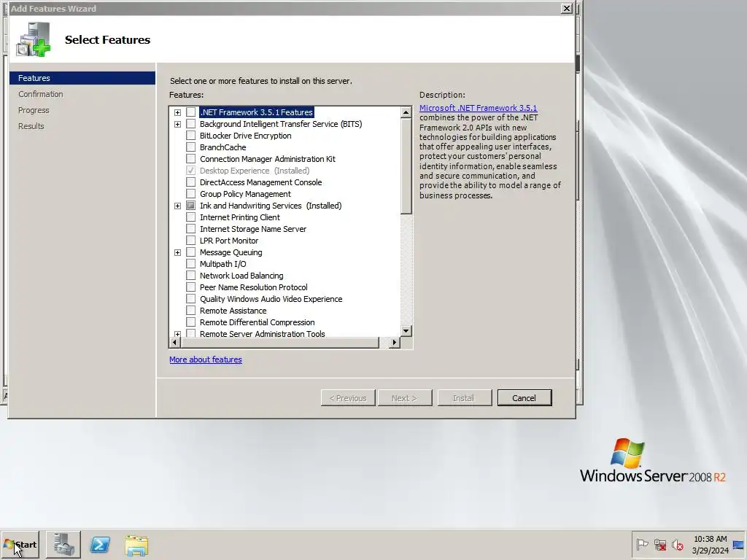This screenshot has height=560, width=747.
Task: Select the Group Policy Management label
Action: pyautogui.click(x=245, y=194)
